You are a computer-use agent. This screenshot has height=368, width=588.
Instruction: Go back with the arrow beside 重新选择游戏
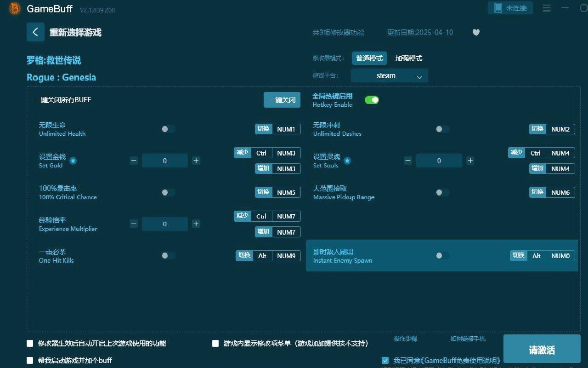[x=35, y=32]
